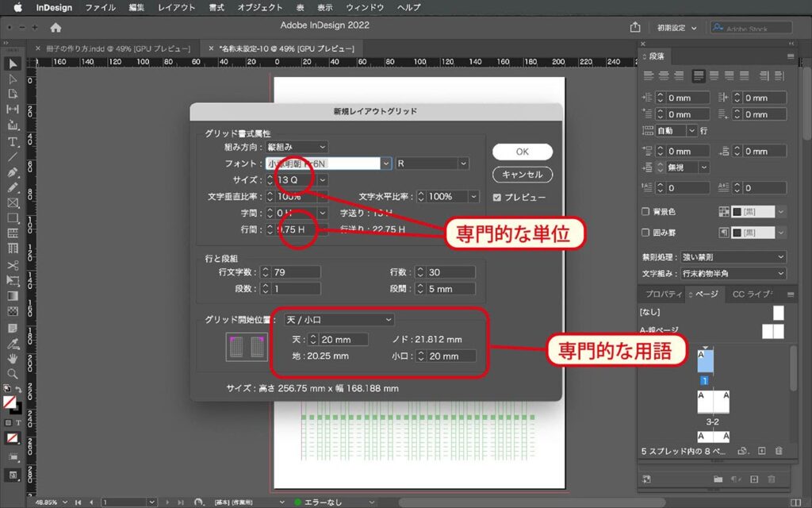Toggle the プレビュー checkbox
The image size is (812, 508).
point(497,198)
